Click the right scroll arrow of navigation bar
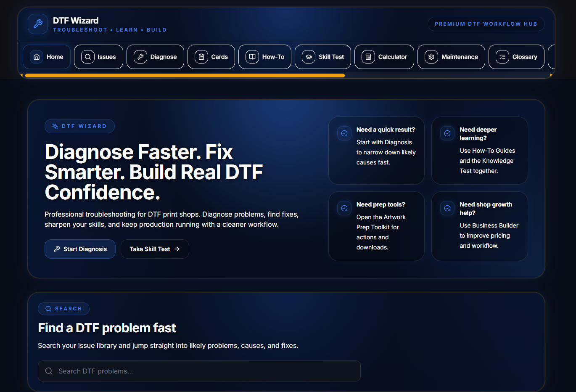The height and width of the screenshot is (392, 576). [x=551, y=75]
